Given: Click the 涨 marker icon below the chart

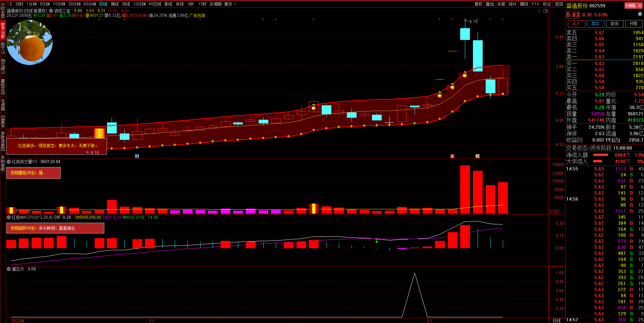Looking at the screenshot, I should click(x=452, y=156).
